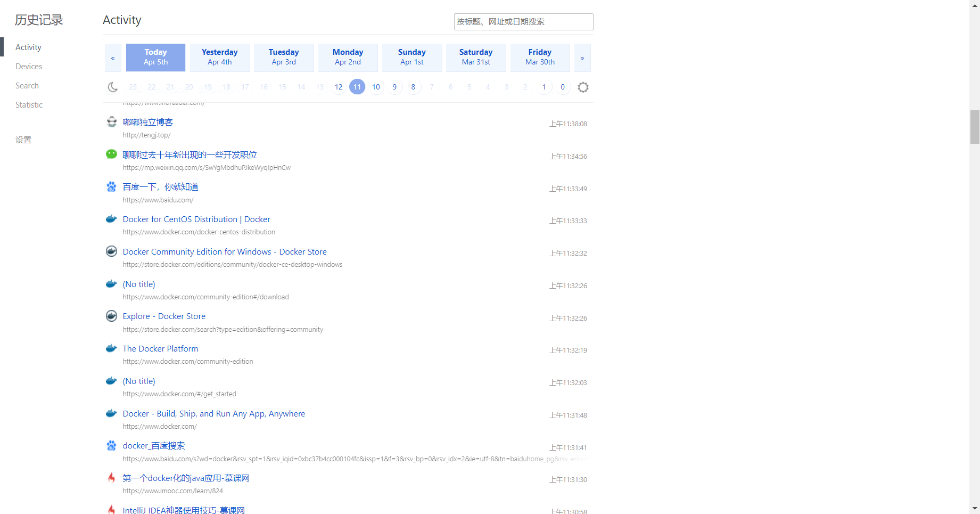Click Baidu paw favicon of 百度一下 entry
The image size is (980, 514).
111,186
